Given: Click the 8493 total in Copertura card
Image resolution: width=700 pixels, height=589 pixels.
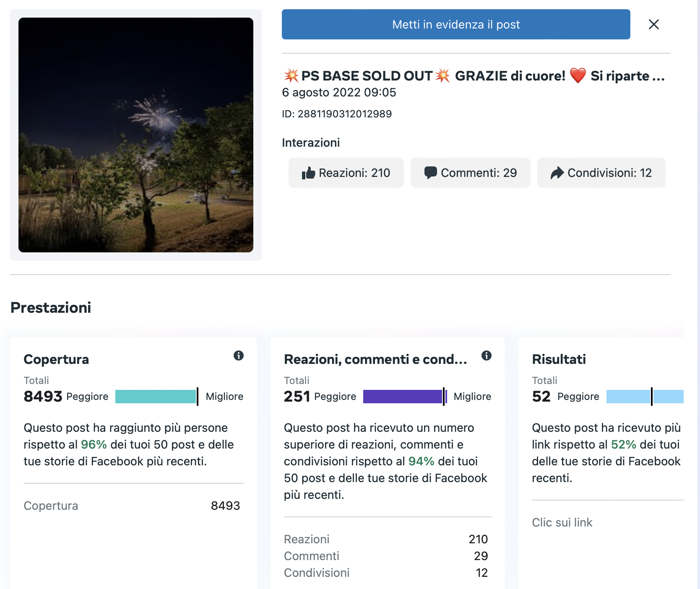Looking at the screenshot, I should 43,397.
